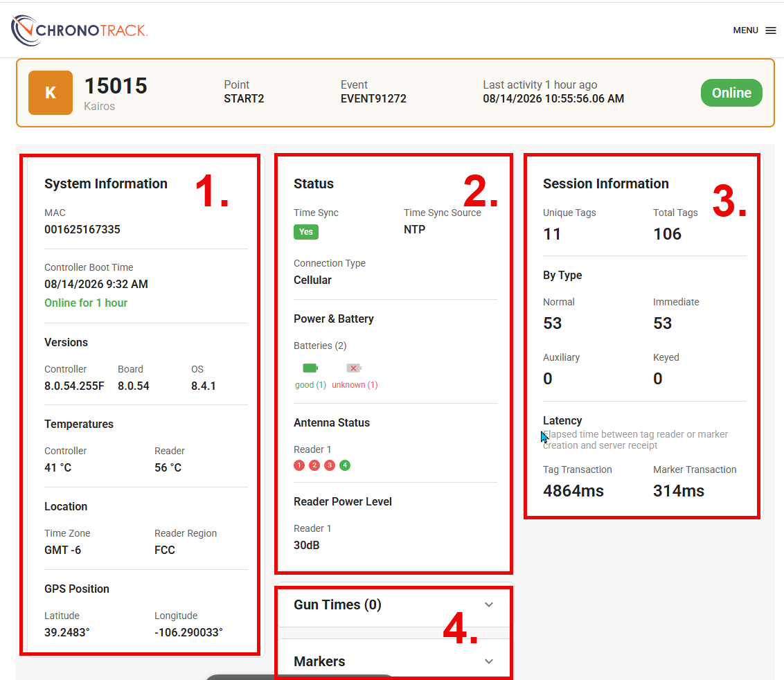Click last activity timestamp 10:55:56.06 AM
This screenshot has height=680, width=784.
[553, 98]
